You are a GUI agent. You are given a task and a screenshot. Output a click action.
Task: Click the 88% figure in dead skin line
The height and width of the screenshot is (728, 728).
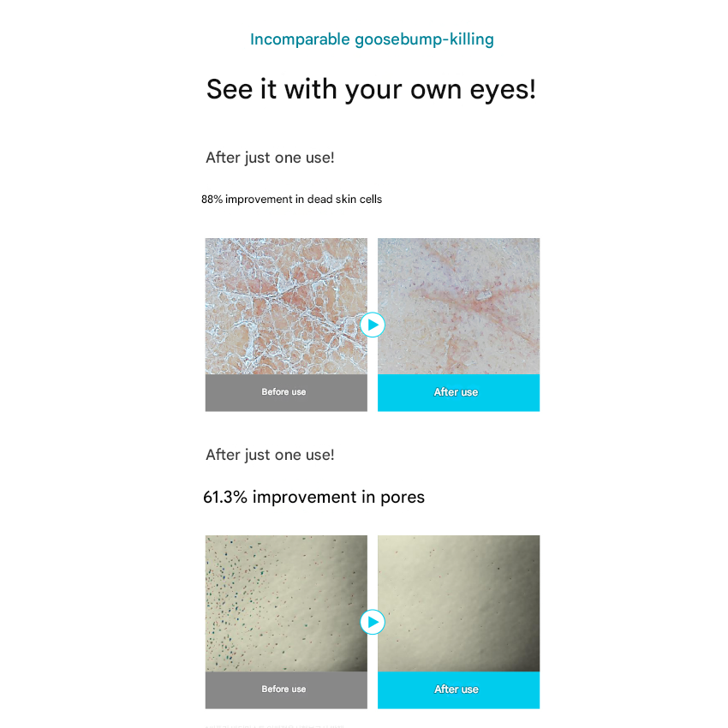coord(212,200)
